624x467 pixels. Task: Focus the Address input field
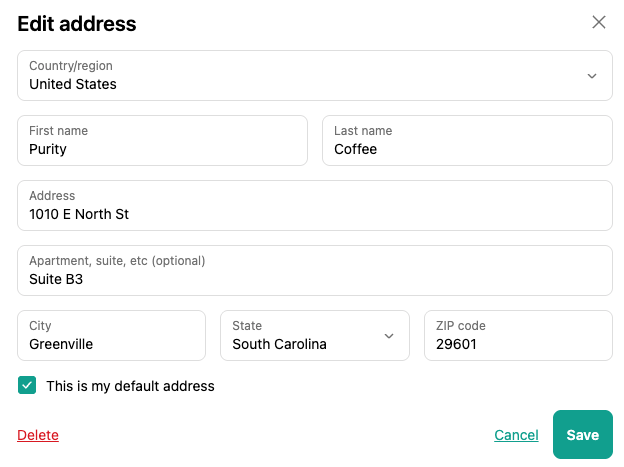click(x=314, y=206)
